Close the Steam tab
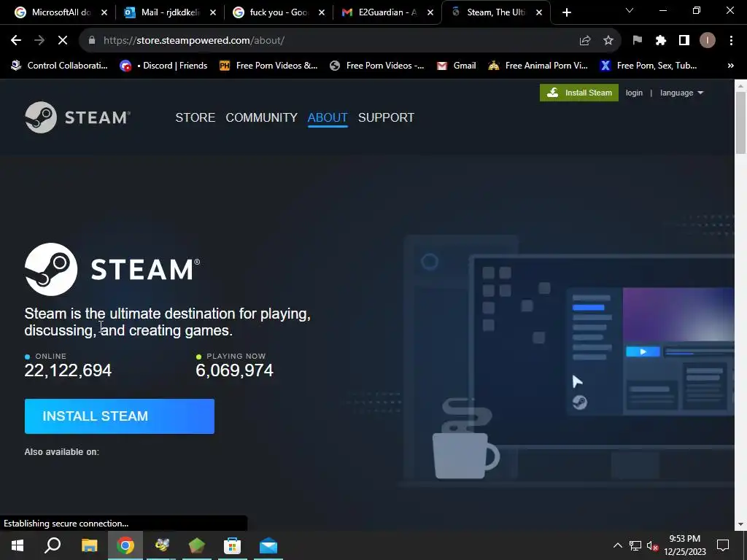747x560 pixels. pos(539,12)
